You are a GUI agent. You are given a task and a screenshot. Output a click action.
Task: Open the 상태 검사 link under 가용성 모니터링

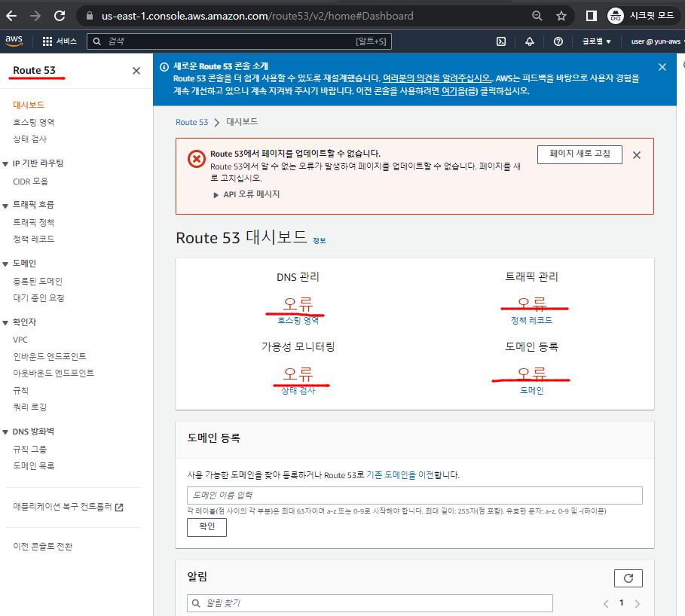[298, 390]
